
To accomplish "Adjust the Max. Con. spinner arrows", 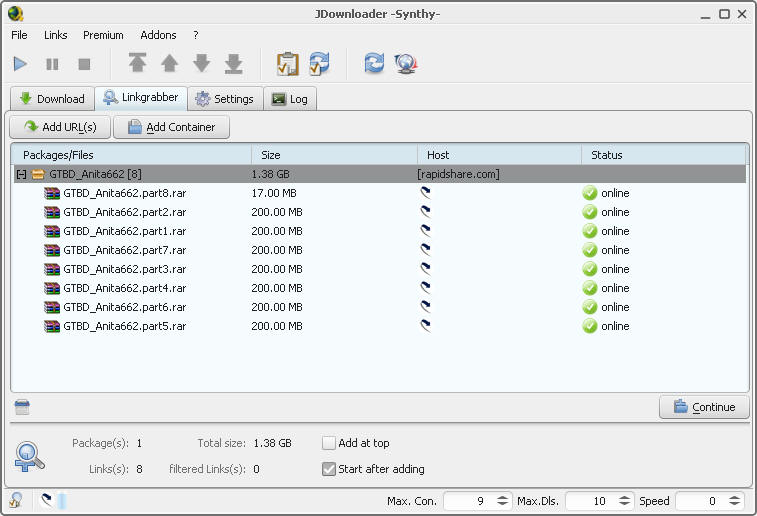I will click(x=503, y=501).
